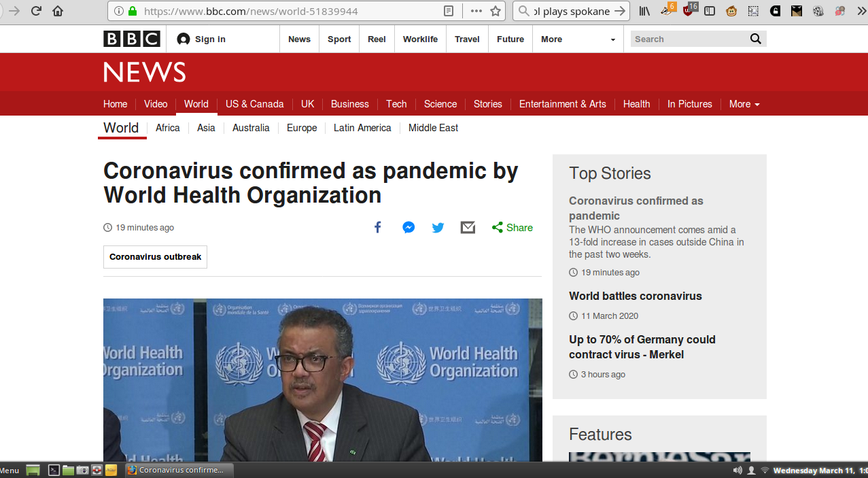The height and width of the screenshot is (478, 868).
Task: Submit search with the arrow in search box
Action: pos(619,11)
